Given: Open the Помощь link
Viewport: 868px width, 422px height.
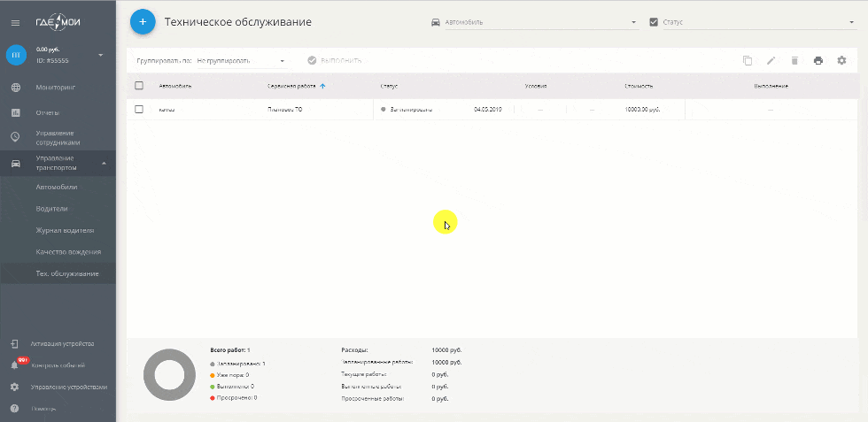Looking at the screenshot, I should coord(43,409).
